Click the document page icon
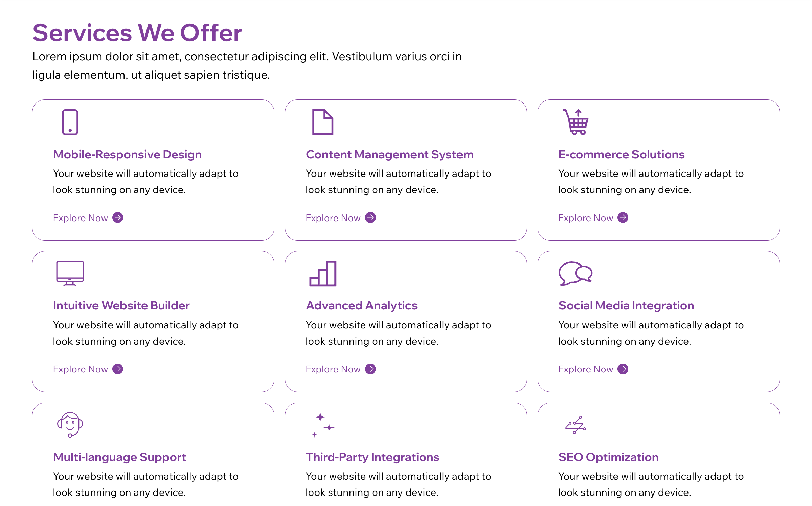Screen dimensions: 812x506 coord(323,122)
